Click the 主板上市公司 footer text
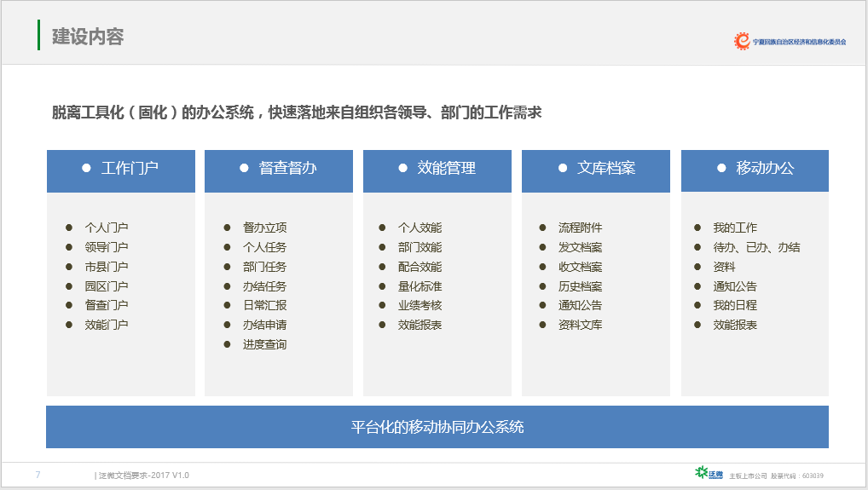The width and height of the screenshot is (868, 490). coord(748,476)
